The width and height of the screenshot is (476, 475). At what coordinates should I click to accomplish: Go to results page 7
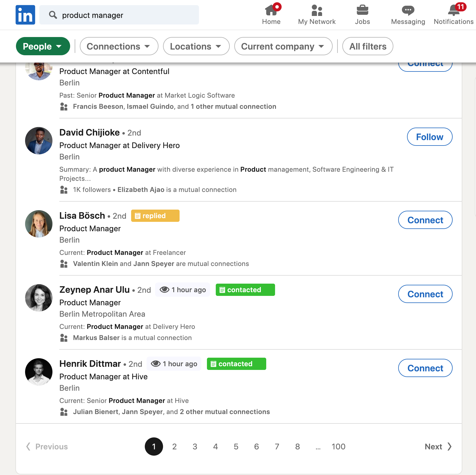click(277, 447)
